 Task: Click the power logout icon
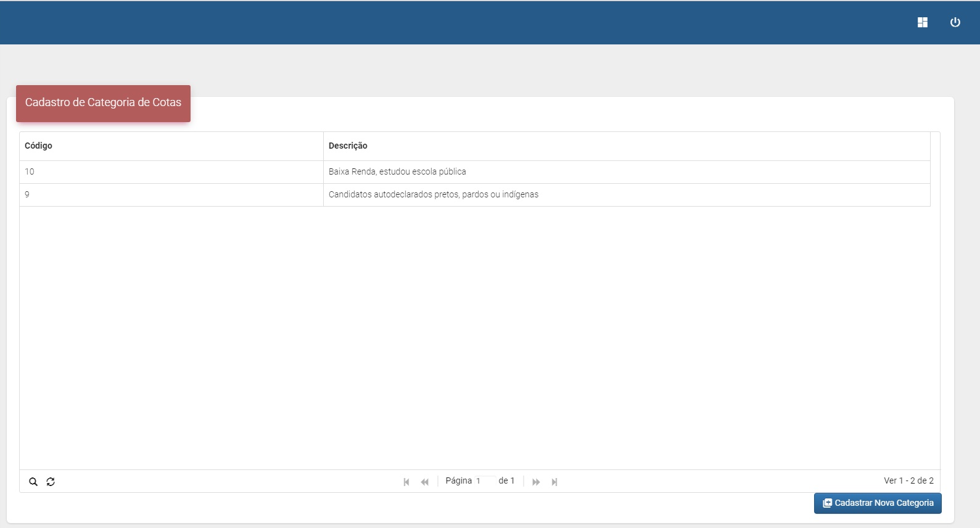pyautogui.click(x=955, y=23)
